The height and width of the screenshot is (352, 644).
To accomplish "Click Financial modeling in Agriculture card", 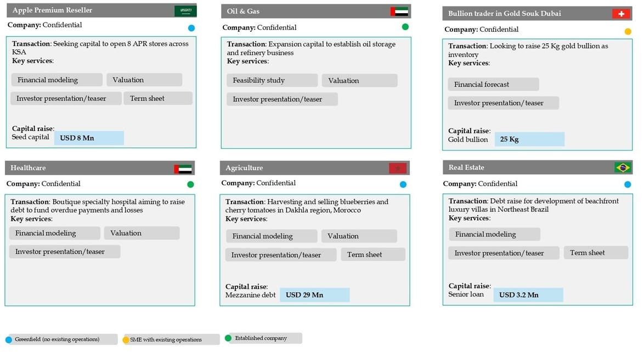I will pos(272,236).
